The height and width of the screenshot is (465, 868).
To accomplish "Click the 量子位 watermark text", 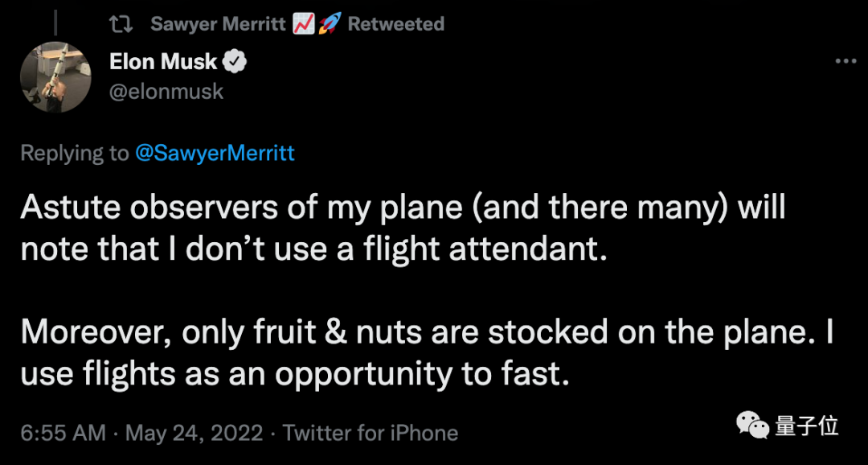I will [807, 426].
